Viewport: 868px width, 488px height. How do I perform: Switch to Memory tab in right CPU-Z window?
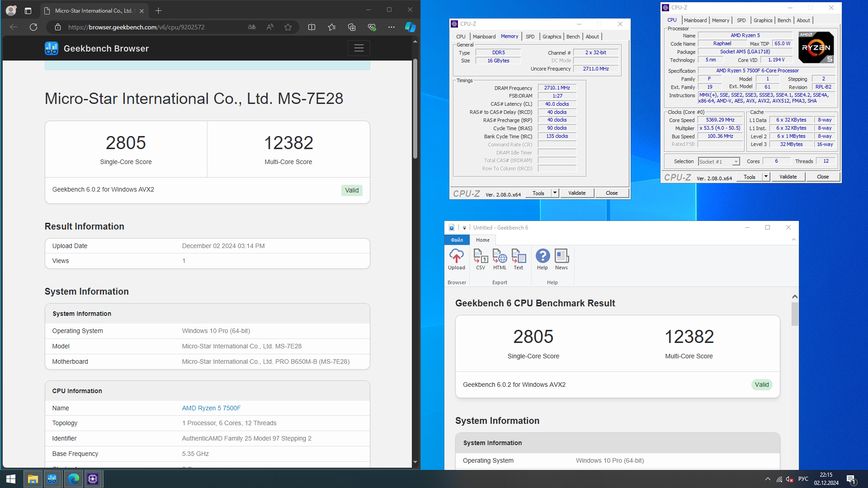click(721, 20)
